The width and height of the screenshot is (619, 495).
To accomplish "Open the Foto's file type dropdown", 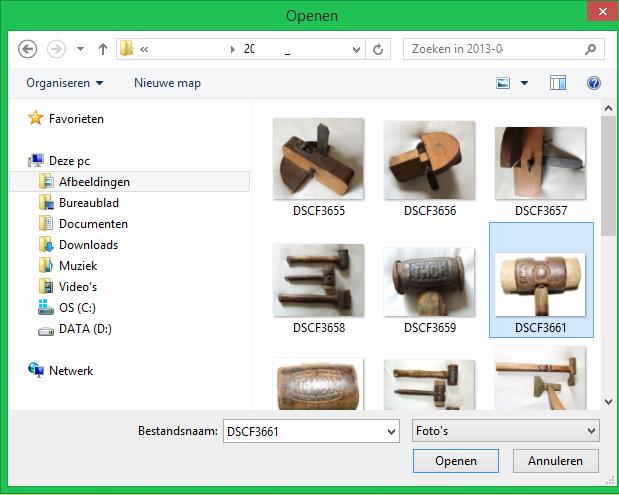I will [x=506, y=431].
